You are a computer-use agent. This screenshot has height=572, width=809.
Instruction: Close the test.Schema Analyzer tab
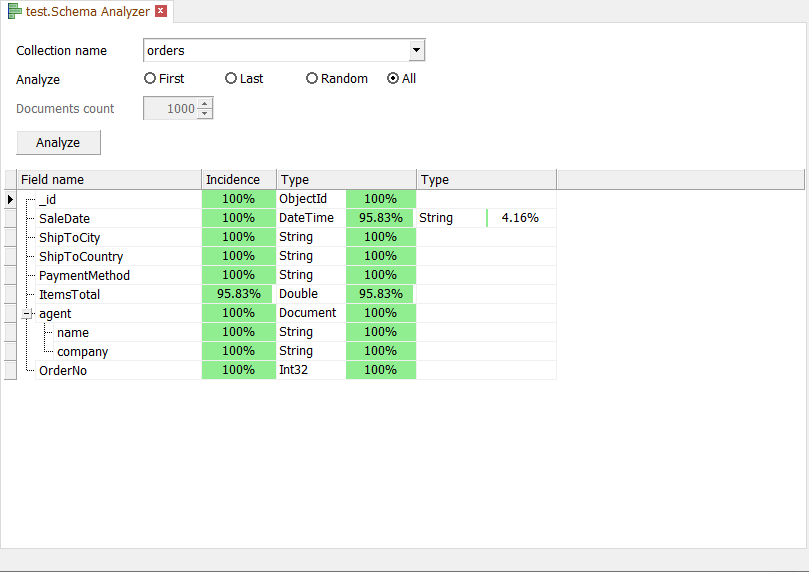[x=161, y=12]
